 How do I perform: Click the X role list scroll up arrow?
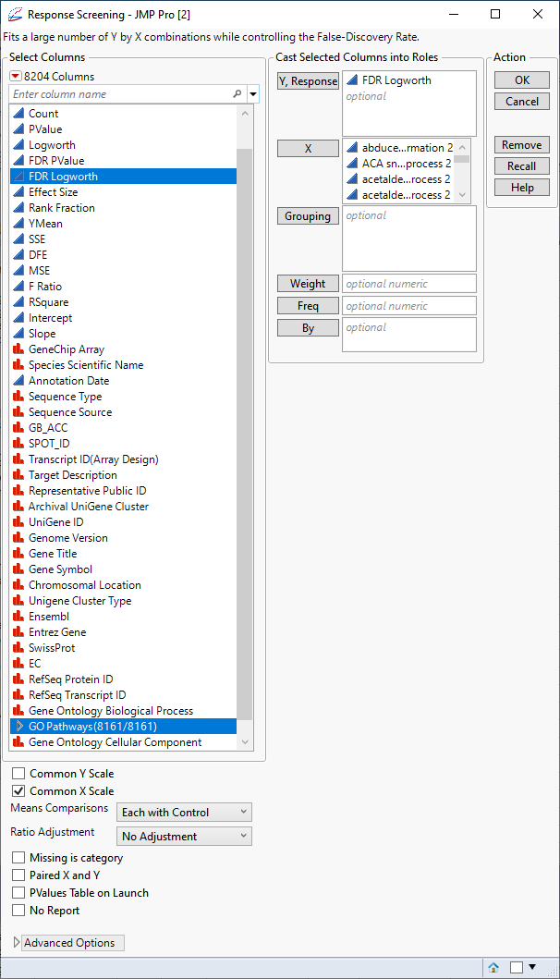[462, 147]
